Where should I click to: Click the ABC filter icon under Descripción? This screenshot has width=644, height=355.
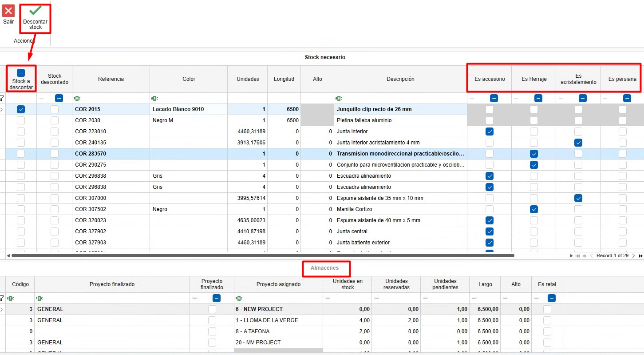click(x=340, y=98)
